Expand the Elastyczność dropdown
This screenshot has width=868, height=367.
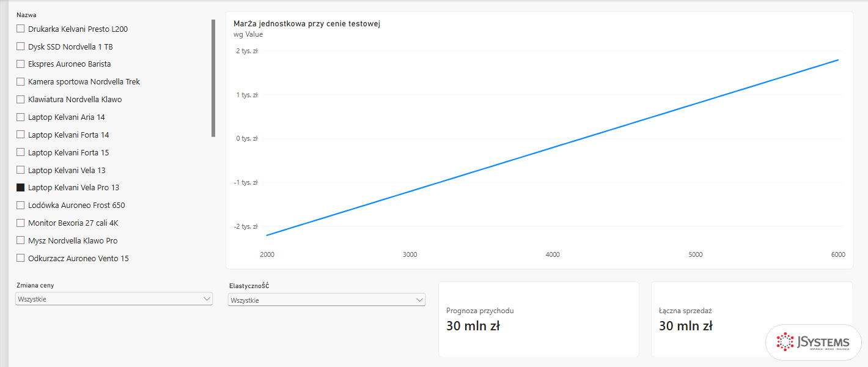[326, 300]
